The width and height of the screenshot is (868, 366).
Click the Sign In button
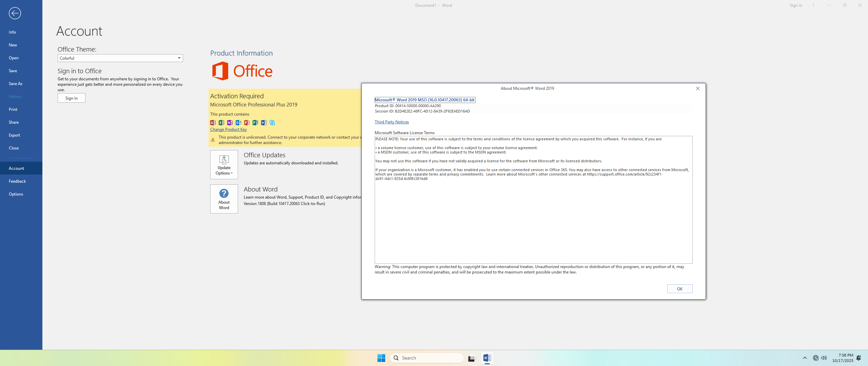pos(71,98)
